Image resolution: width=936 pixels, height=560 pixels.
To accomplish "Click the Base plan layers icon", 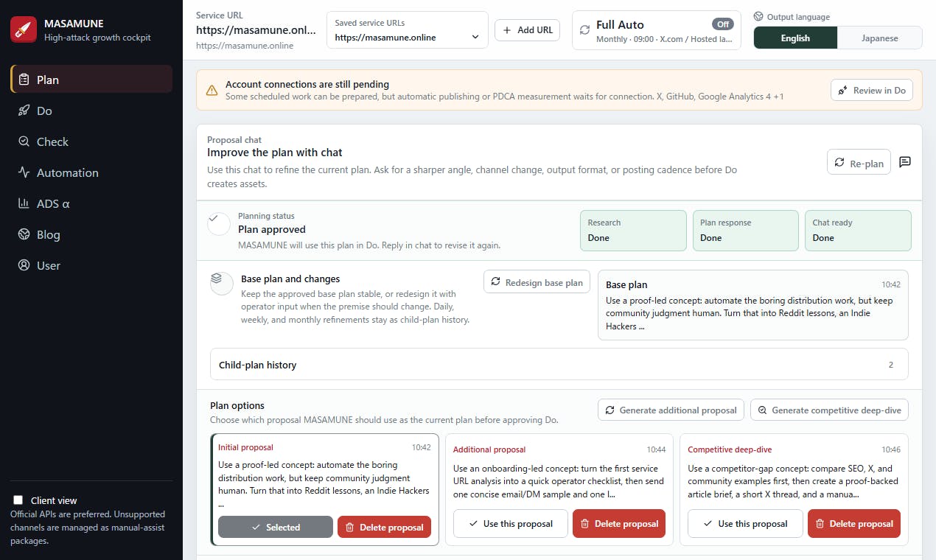I will coord(221,284).
